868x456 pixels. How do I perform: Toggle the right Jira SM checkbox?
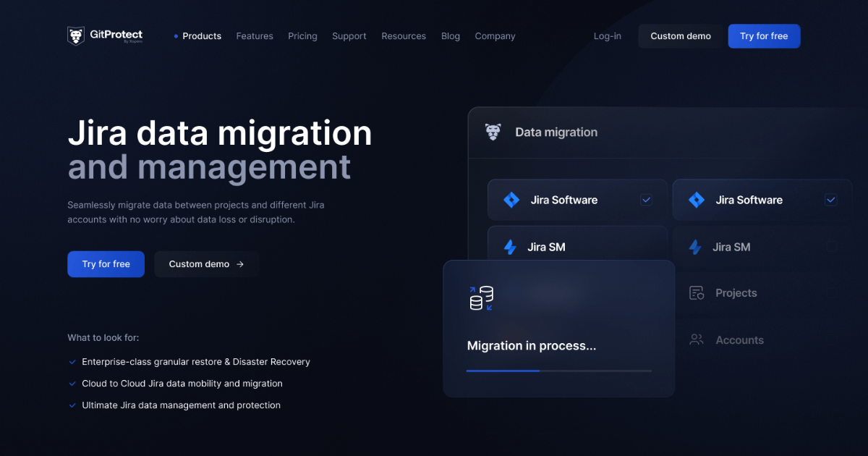[831, 248]
